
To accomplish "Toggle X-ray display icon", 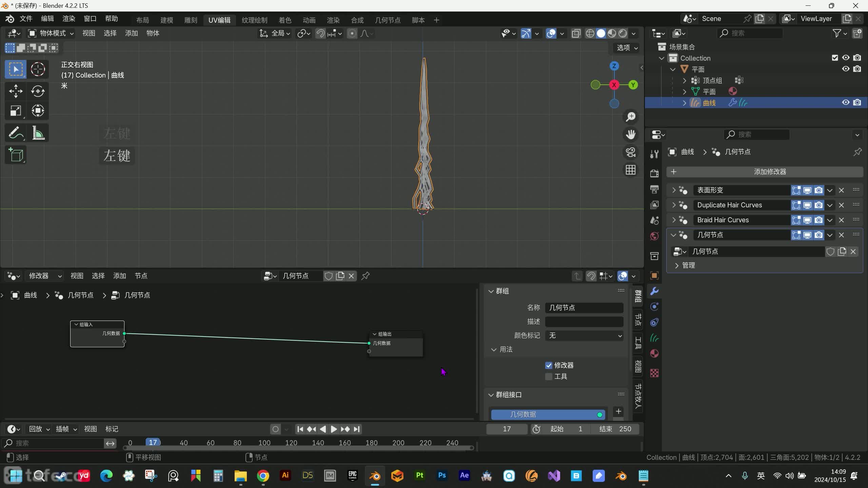I will 576,33.
